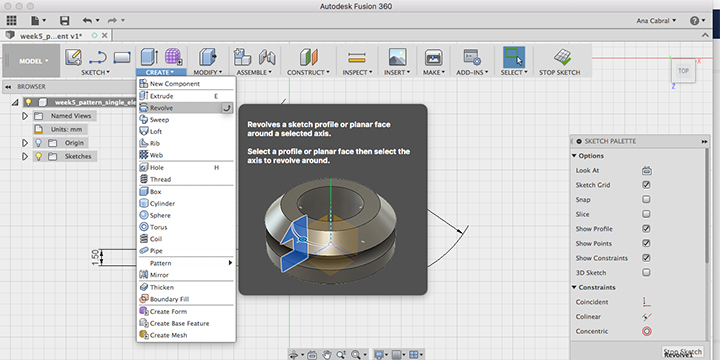This screenshot has height=360, width=720.
Task: Click the New Component assemble icon
Action: 242,57
